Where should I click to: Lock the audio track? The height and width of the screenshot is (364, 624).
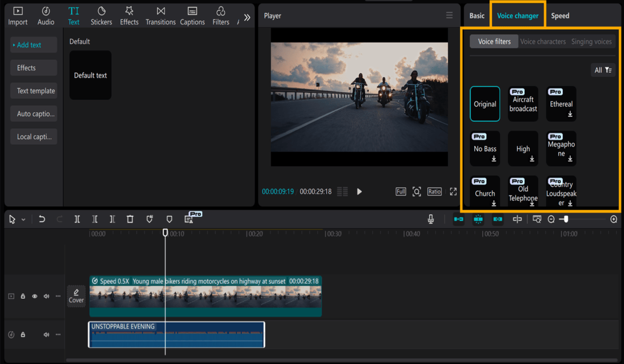[23, 334]
